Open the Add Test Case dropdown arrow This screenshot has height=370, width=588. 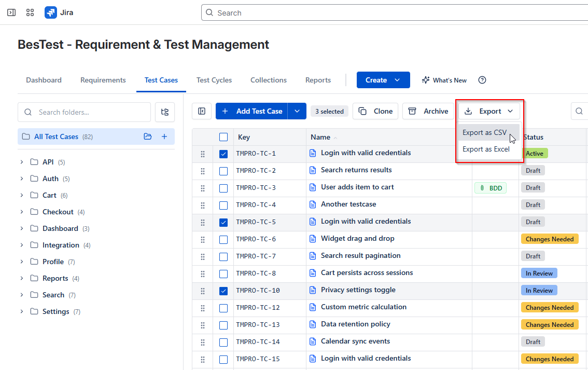point(297,111)
